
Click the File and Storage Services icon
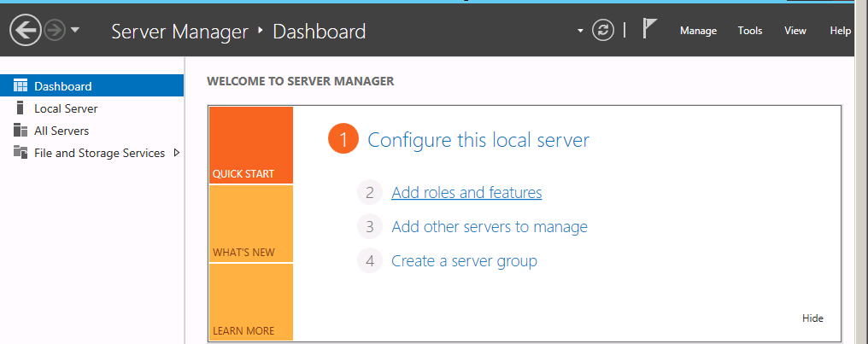point(21,153)
